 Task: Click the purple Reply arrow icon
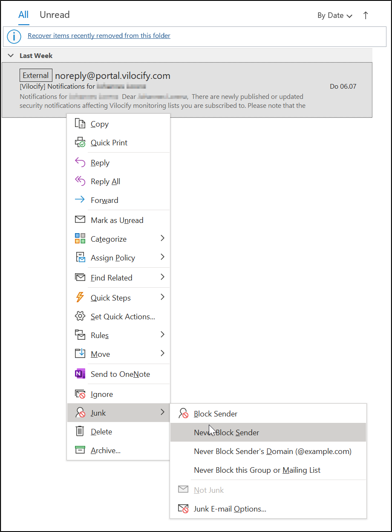click(80, 162)
